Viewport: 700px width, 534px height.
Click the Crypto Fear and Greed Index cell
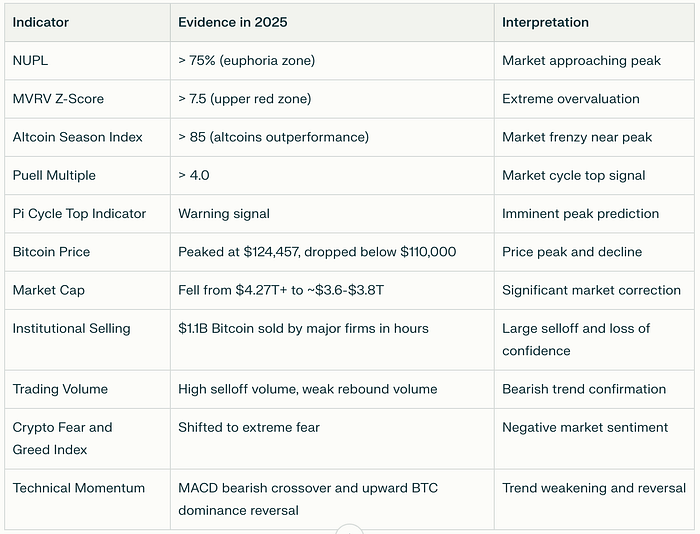click(x=62, y=438)
